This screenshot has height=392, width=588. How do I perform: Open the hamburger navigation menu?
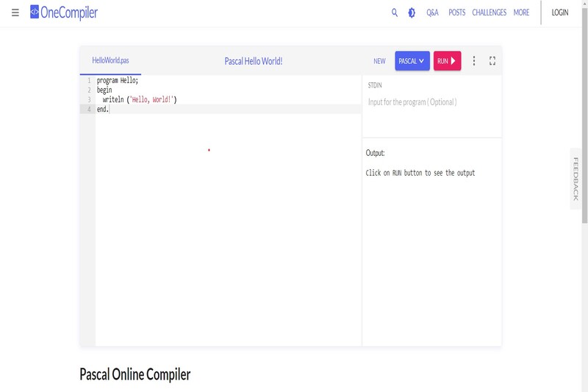click(x=15, y=13)
